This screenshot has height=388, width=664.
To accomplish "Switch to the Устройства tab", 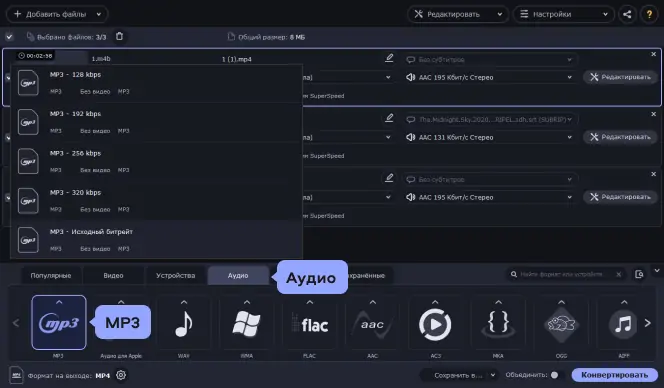I will 176,275.
